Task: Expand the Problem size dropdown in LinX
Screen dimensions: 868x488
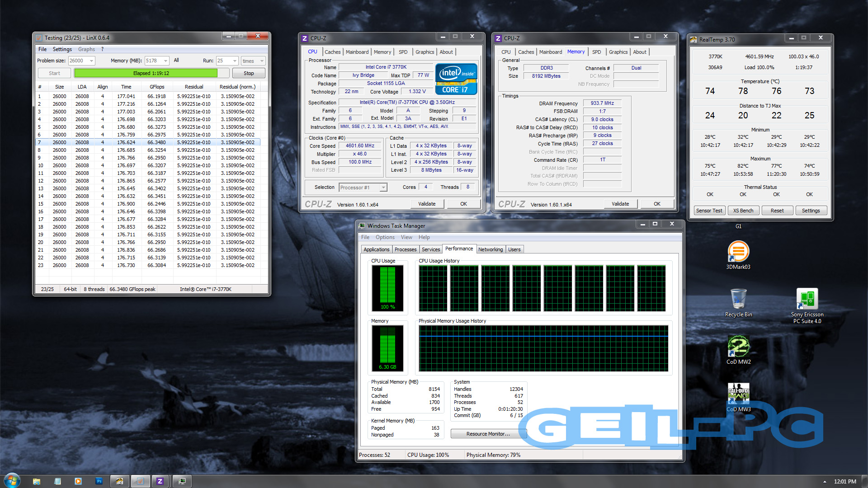Action: (x=91, y=61)
